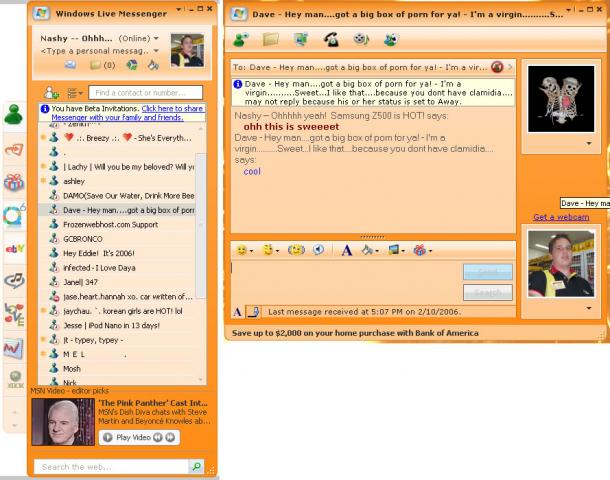Expand background picker dropdown arrow
Viewport: 610px width, 480px height.
coord(403,251)
